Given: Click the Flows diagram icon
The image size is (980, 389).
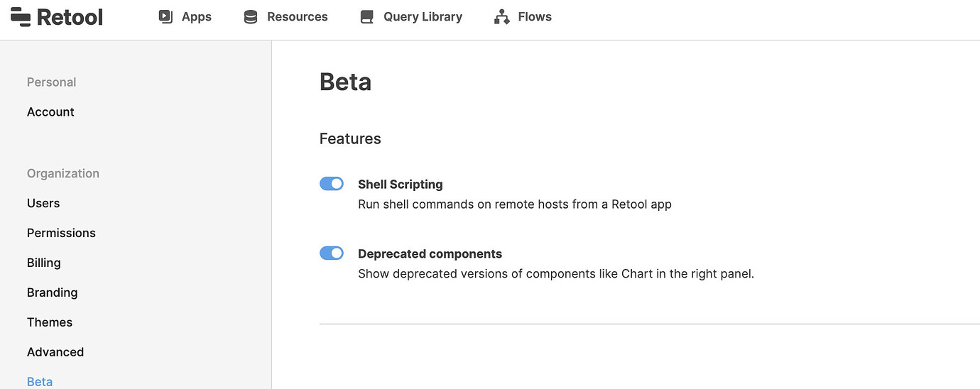Looking at the screenshot, I should (x=502, y=16).
